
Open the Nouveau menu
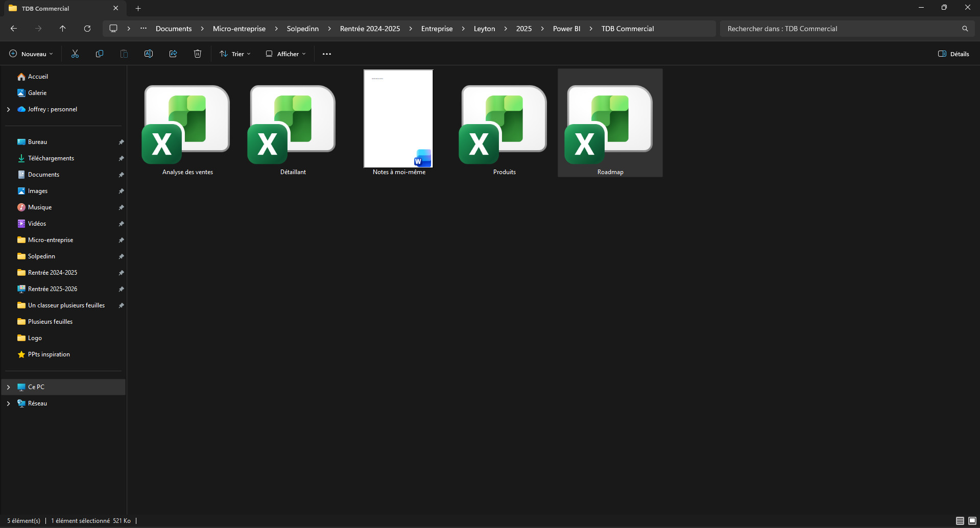(x=31, y=54)
